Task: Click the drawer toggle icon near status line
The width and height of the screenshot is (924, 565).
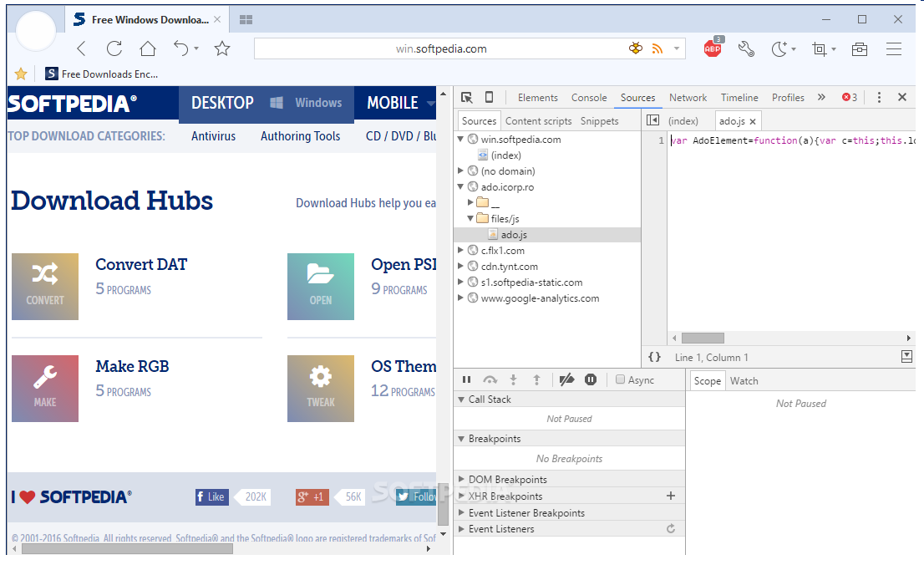Action: point(907,356)
